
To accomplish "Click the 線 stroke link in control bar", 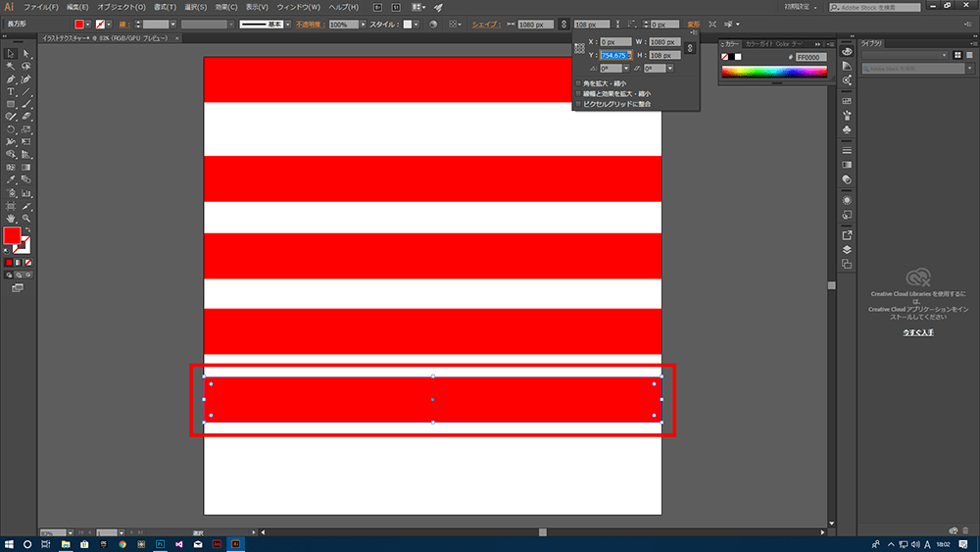I will pyautogui.click(x=124, y=25).
